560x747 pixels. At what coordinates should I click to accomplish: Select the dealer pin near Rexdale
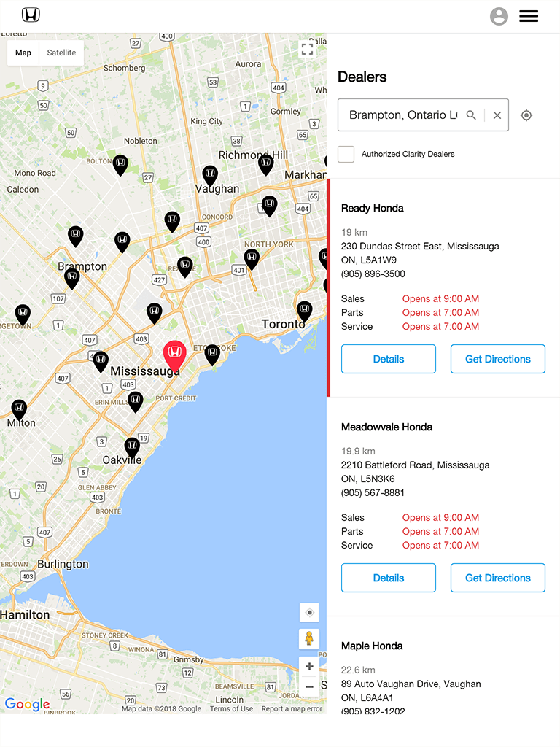185,267
